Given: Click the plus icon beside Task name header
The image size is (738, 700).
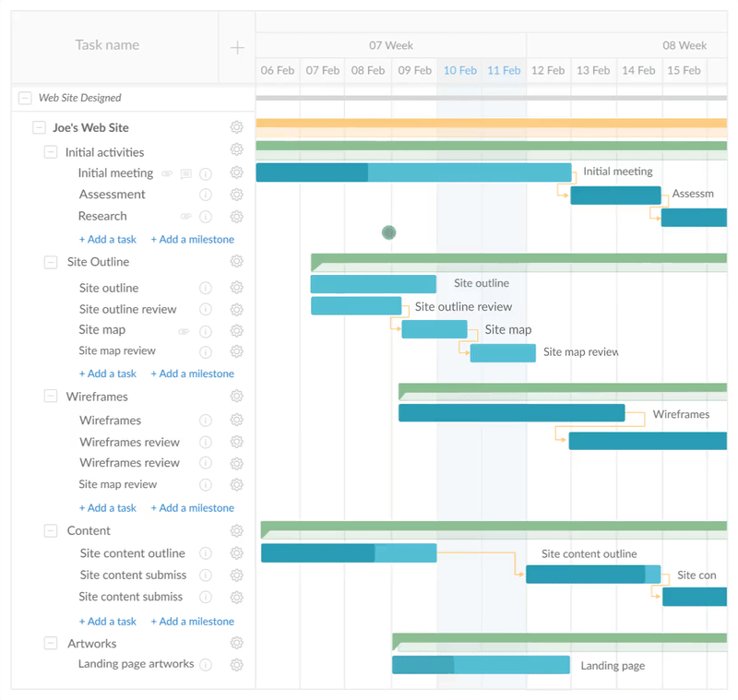Looking at the screenshot, I should click(237, 48).
